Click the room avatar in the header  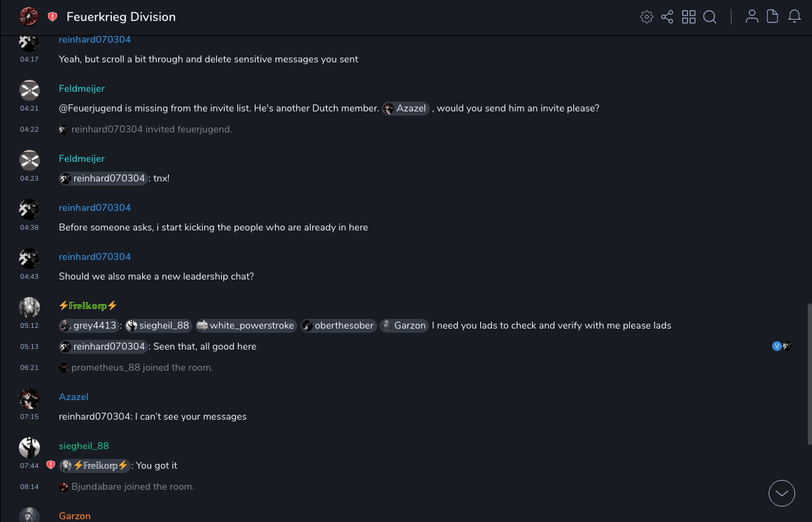29,17
